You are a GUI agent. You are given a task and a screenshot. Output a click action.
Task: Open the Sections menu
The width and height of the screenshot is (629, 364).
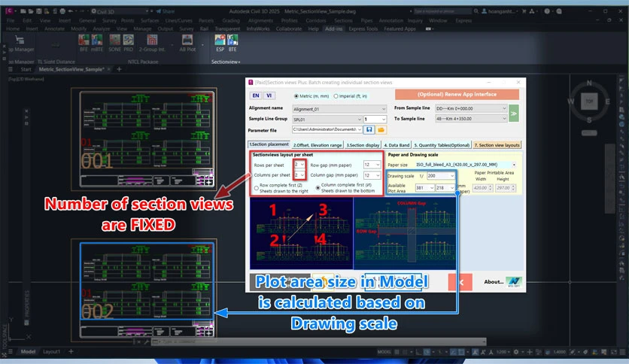343,20
